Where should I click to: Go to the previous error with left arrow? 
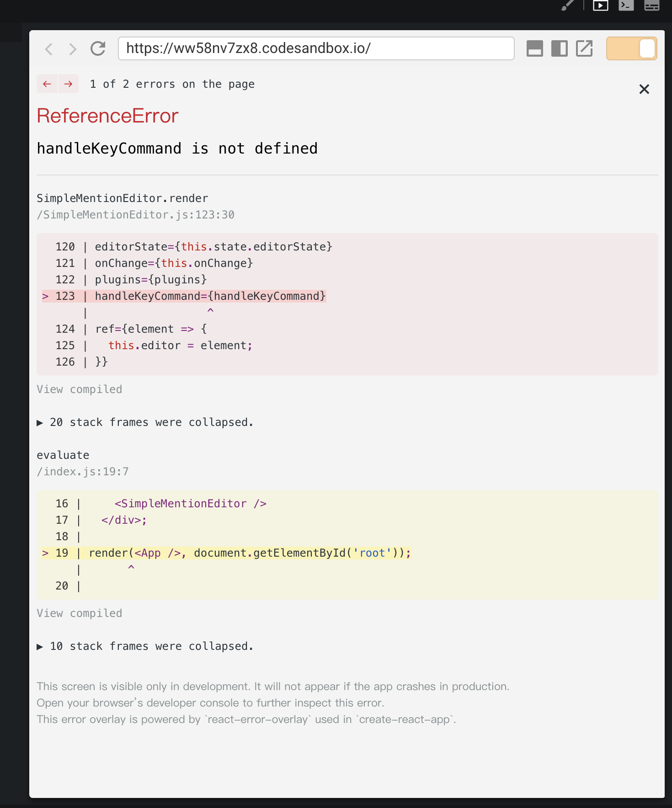47,84
